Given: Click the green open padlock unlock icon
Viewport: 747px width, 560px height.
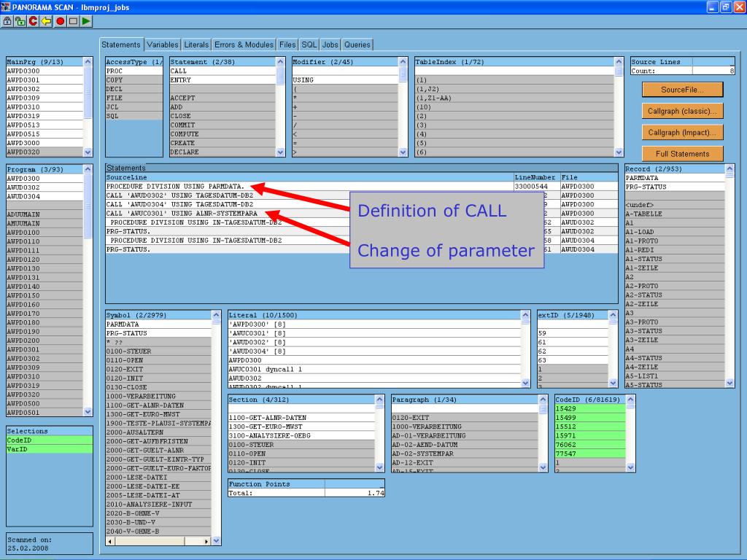Looking at the screenshot, I should pyautogui.click(x=20, y=21).
